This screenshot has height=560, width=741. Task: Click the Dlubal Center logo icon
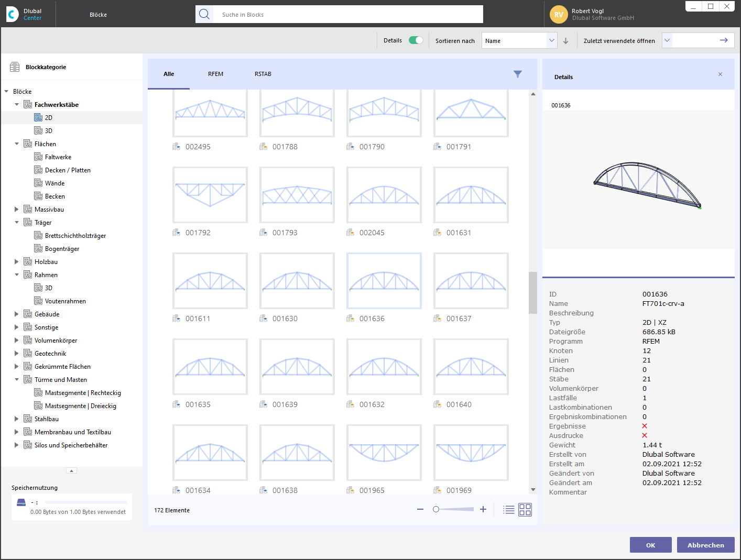(13, 14)
